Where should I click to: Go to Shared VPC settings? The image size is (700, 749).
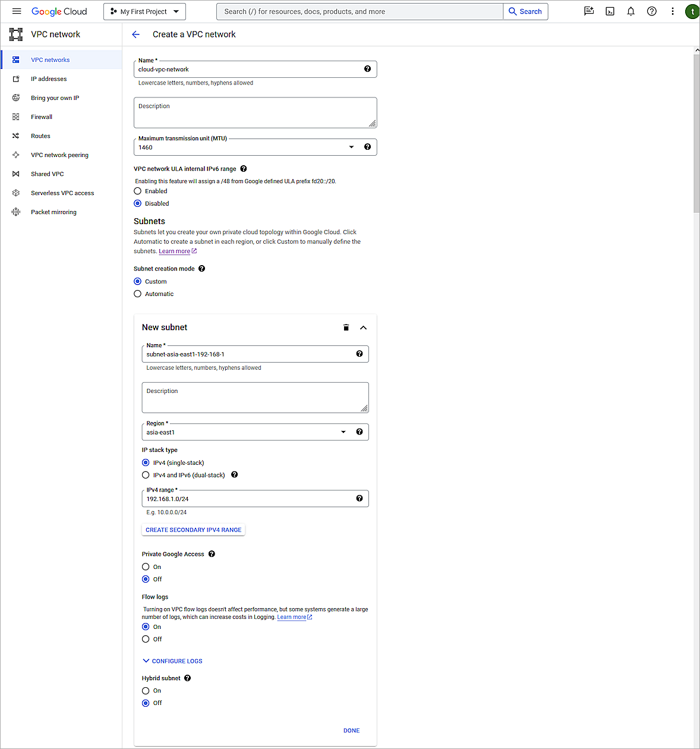[x=47, y=174]
